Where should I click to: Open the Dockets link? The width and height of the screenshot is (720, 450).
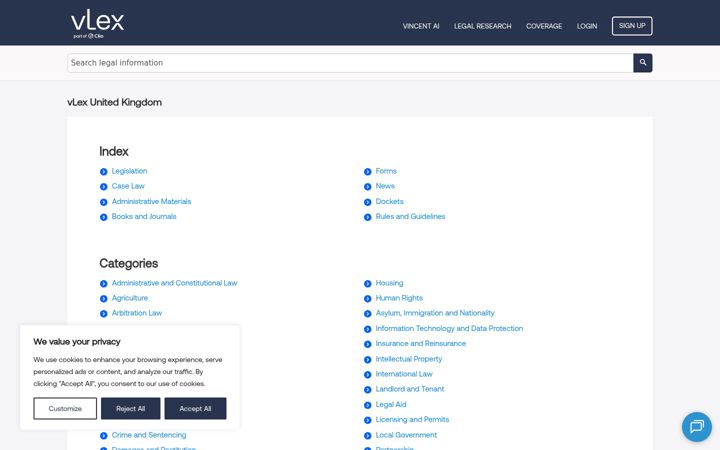389,201
